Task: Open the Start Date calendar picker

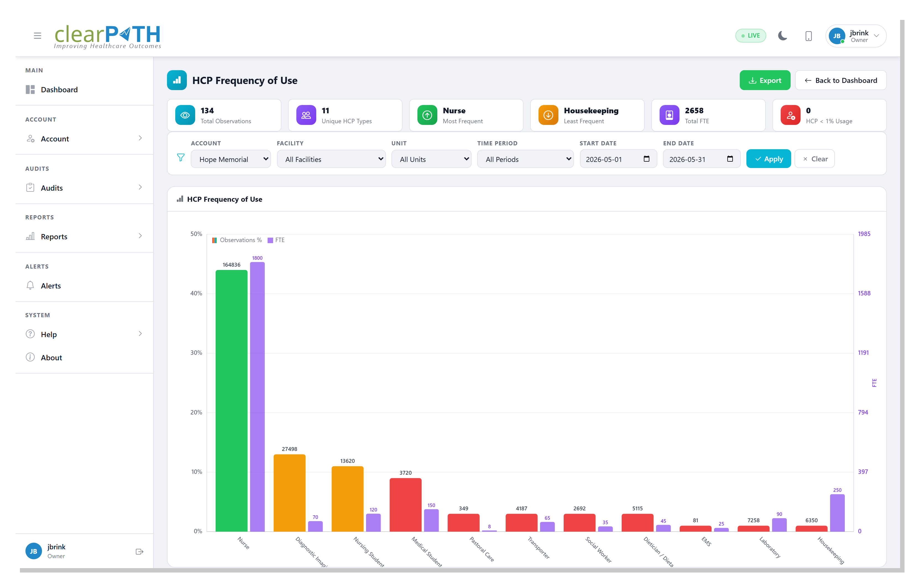Action: pos(646,158)
